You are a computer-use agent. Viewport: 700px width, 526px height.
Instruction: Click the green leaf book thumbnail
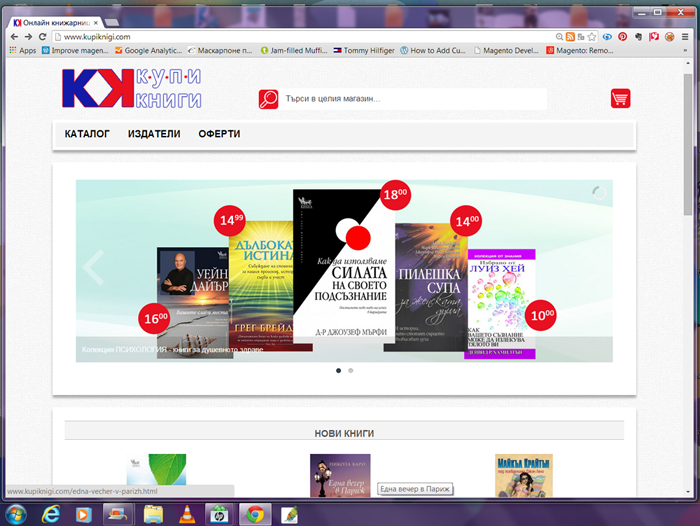(x=156, y=470)
